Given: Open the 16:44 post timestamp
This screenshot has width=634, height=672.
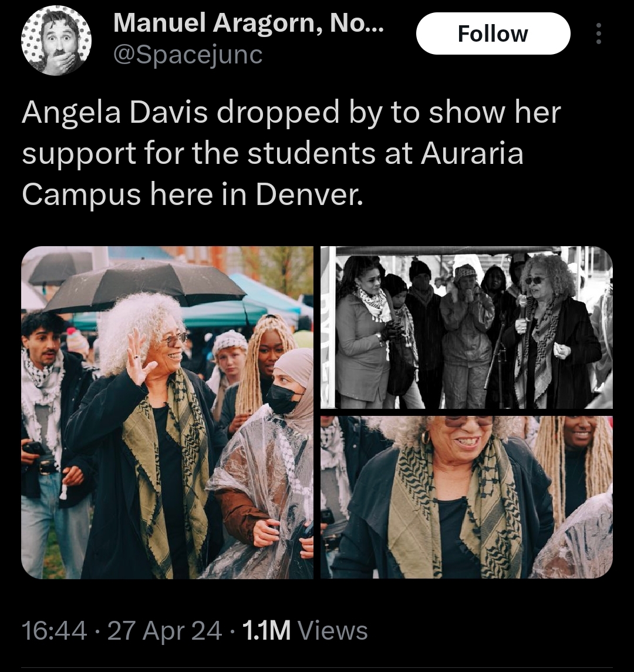Looking at the screenshot, I should [54, 630].
